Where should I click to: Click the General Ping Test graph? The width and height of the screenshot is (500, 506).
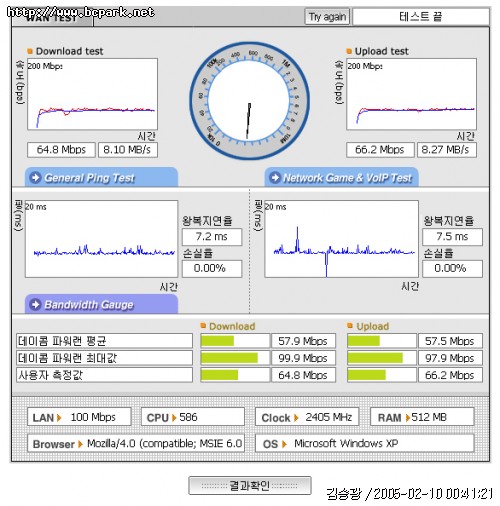[x=101, y=239]
